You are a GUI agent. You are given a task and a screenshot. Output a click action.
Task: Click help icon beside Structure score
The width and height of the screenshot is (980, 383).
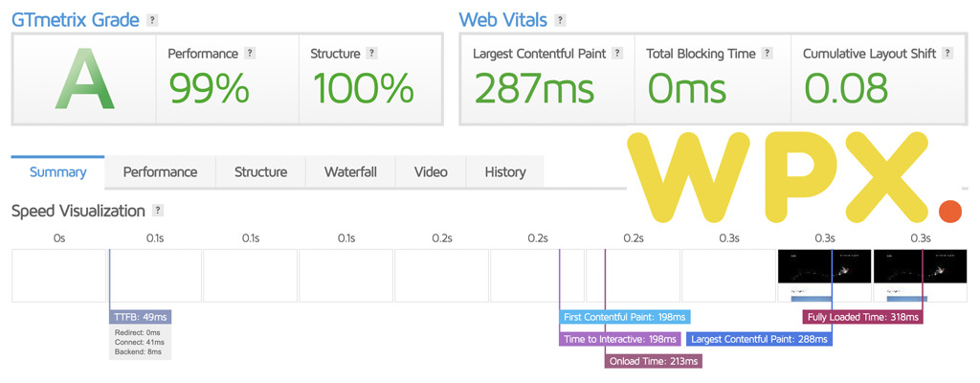[372, 54]
